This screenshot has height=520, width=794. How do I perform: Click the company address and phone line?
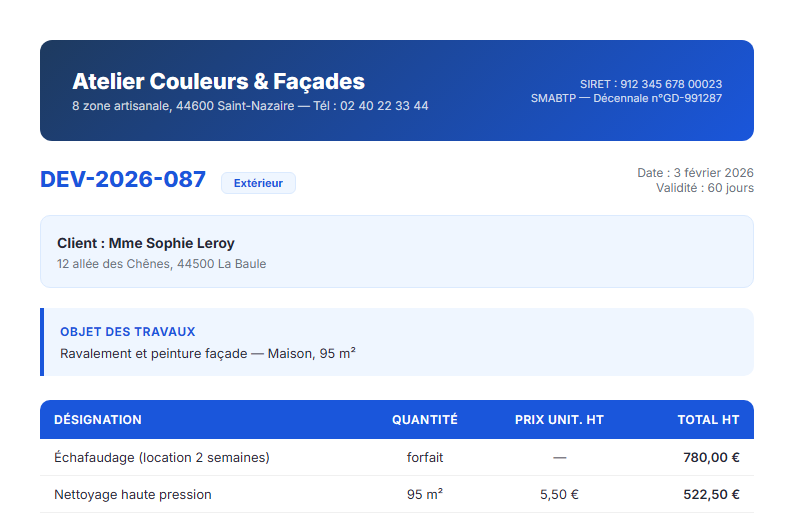point(250,106)
